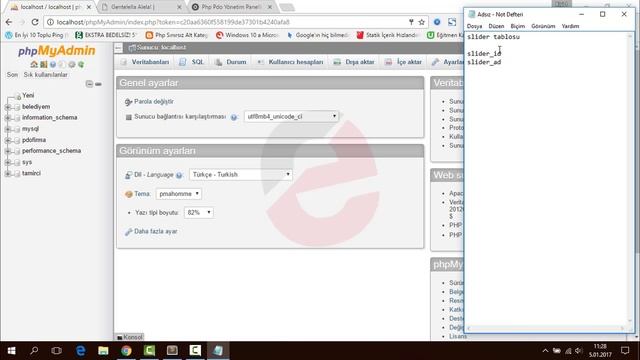Expand the pdofirma database node
Viewport: 640px width, 360px height.
click(8, 140)
